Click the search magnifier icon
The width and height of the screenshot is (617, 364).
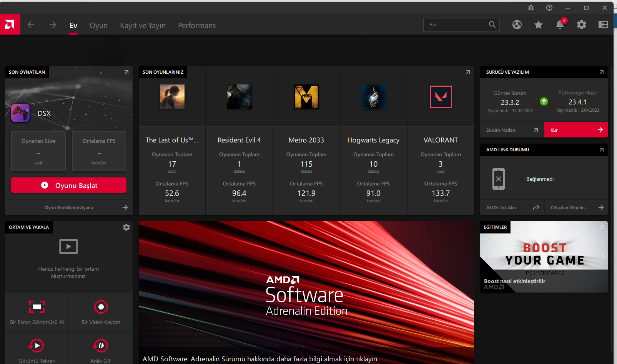click(x=492, y=25)
